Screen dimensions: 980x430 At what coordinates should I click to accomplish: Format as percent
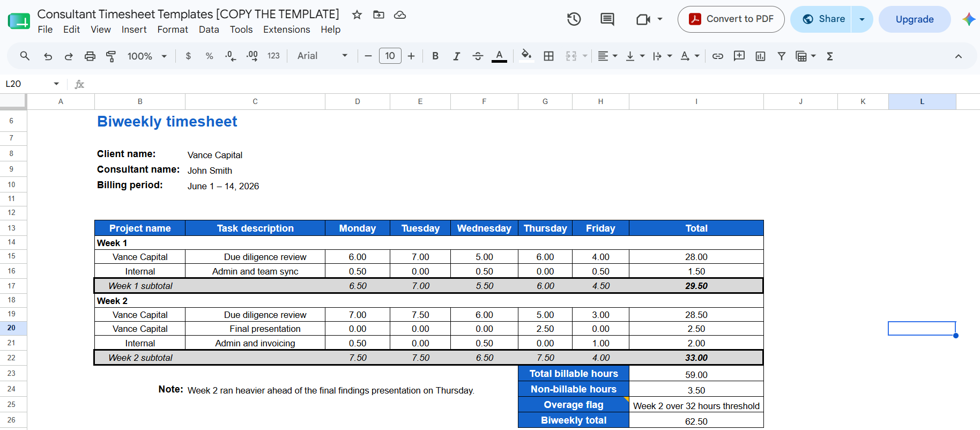coord(209,56)
